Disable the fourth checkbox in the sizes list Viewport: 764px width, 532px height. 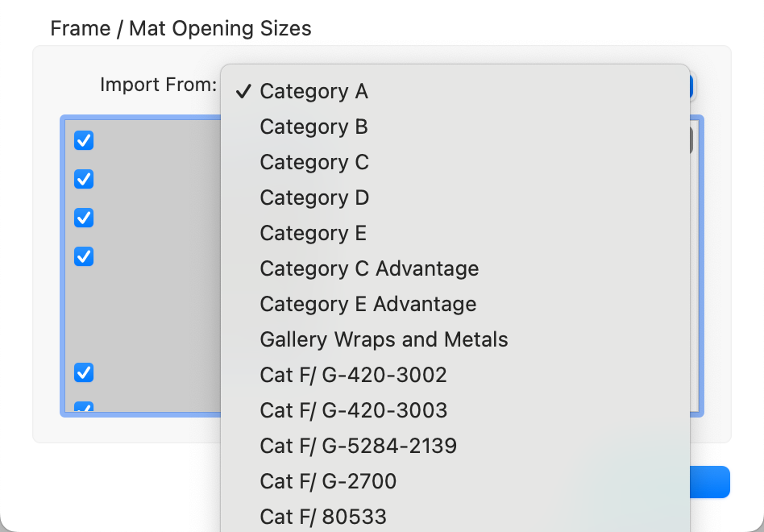pos(84,256)
